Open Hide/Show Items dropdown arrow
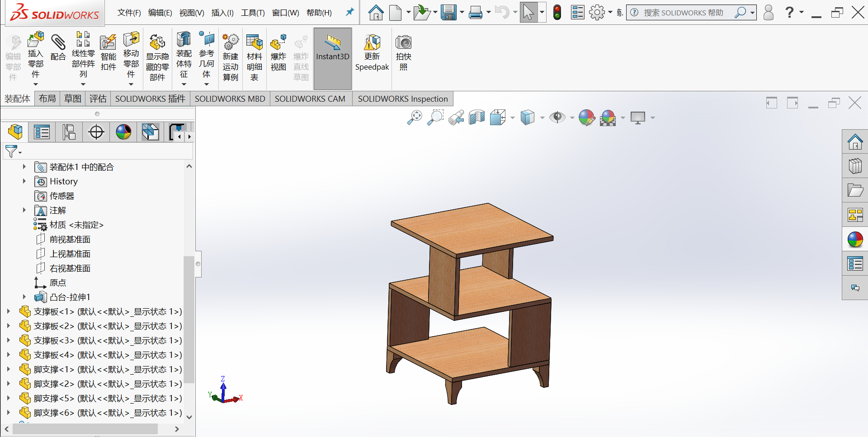This screenshot has height=437, width=868. pos(572,118)
